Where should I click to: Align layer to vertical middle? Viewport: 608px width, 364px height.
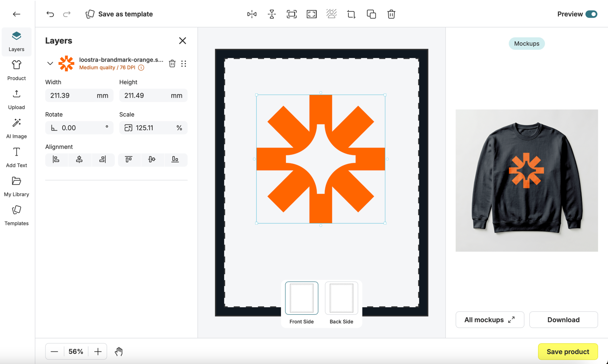tap(152, 160)
